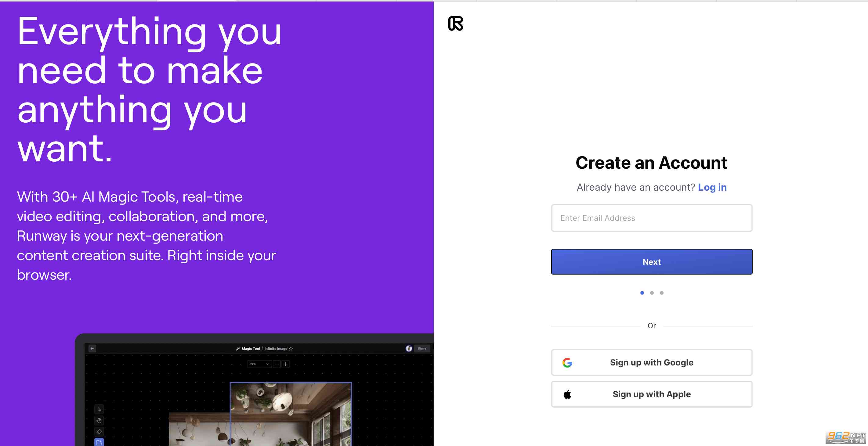The width and height of the screenshot is (868, 446).
Task: Click the Runway logo icon
Action: 456,23
